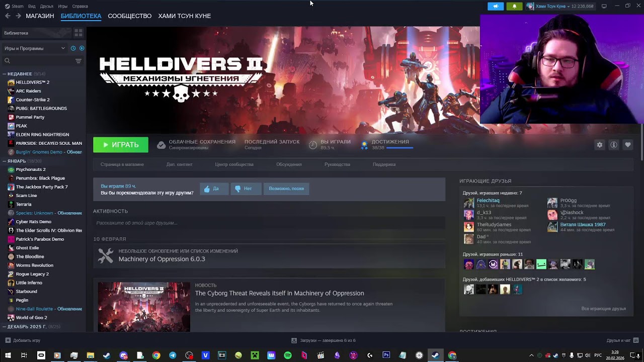Open the ХАМИ ТСУН КУНЕ profile tab
644x362 pixels.
[x=185, y=16]
